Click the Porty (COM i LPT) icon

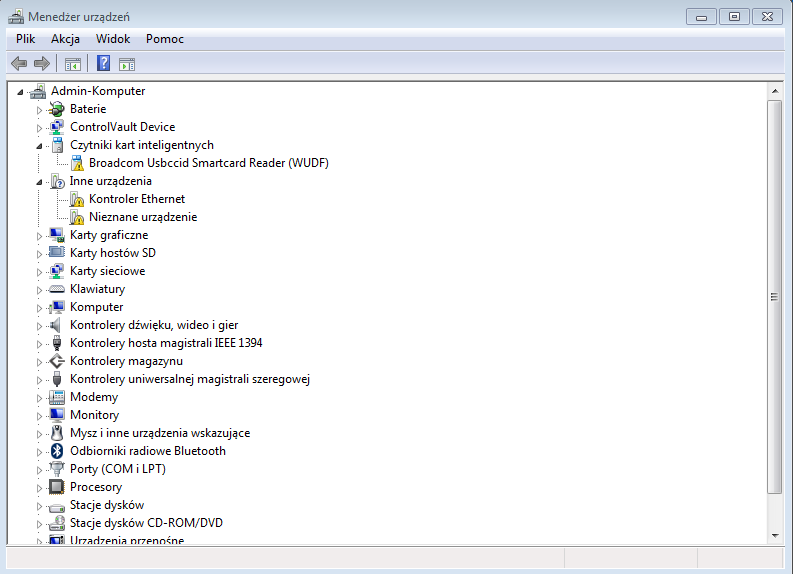point(57,469)
